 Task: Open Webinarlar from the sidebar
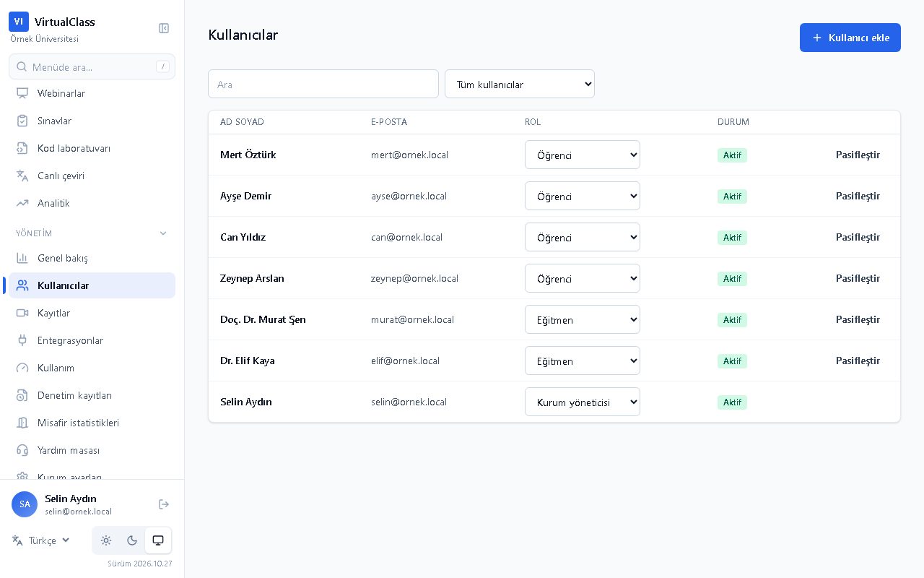[x=92, y=93]
